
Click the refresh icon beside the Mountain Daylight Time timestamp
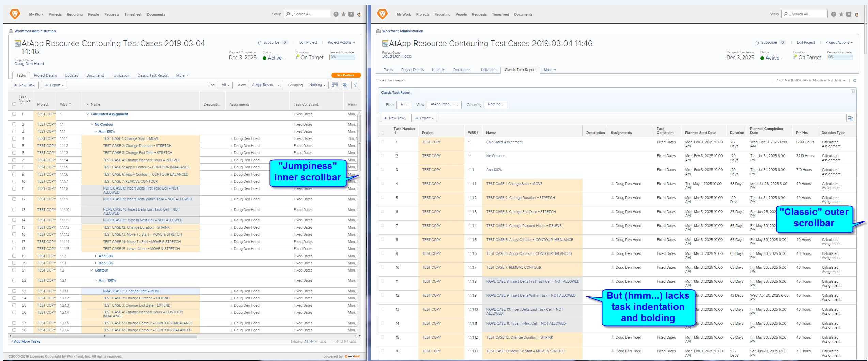click(x=855, y=81)
